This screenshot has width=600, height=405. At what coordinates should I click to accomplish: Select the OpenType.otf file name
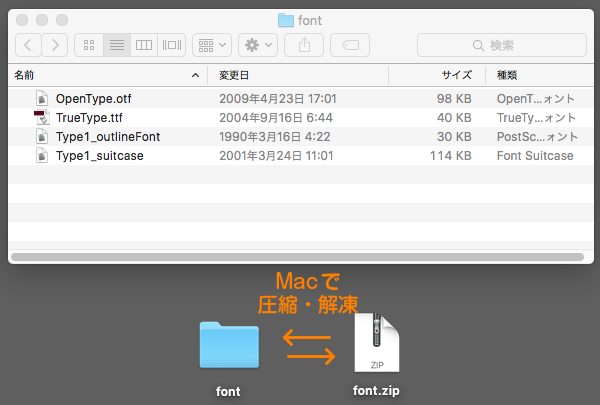[x=93, y=99]
